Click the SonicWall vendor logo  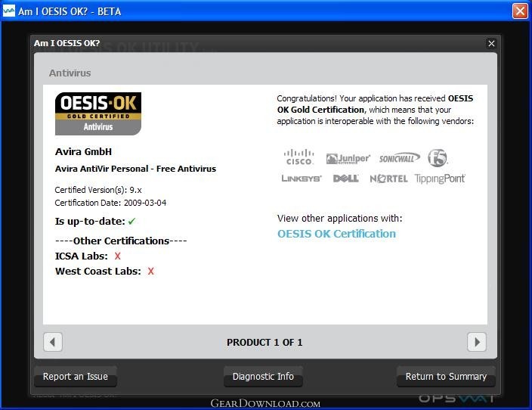(399, 158)
